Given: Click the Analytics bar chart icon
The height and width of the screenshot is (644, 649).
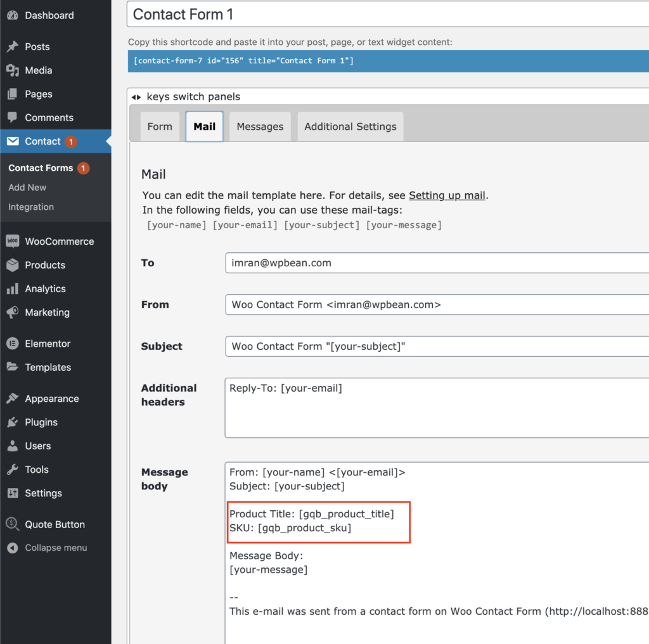Looking at the screenshot, I should [13, 288].
